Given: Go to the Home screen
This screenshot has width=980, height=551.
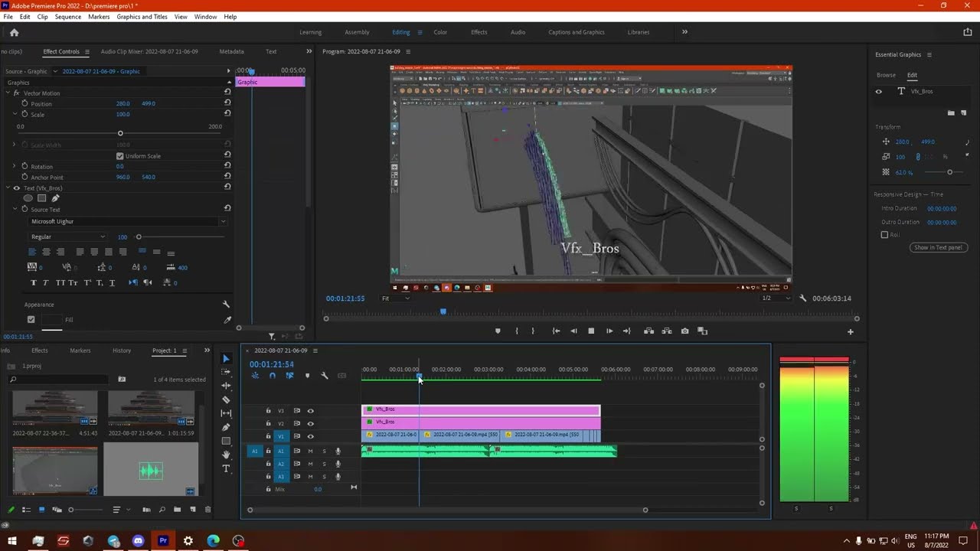Looking at the screenshot, I should click(x=14, y=32).
